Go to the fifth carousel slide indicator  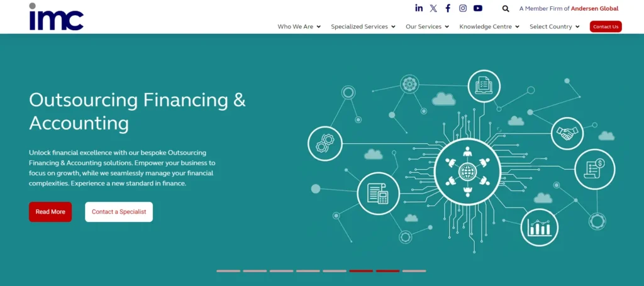pos(335,271)
